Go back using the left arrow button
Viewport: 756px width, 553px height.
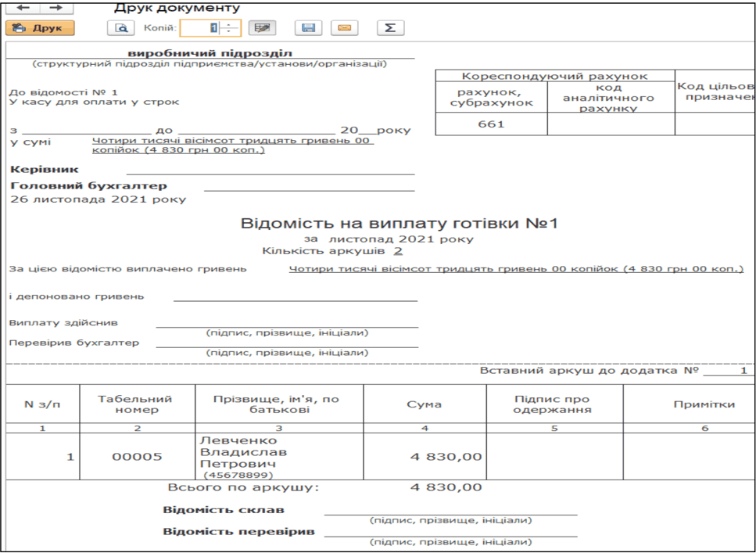[x=22, y=7]
